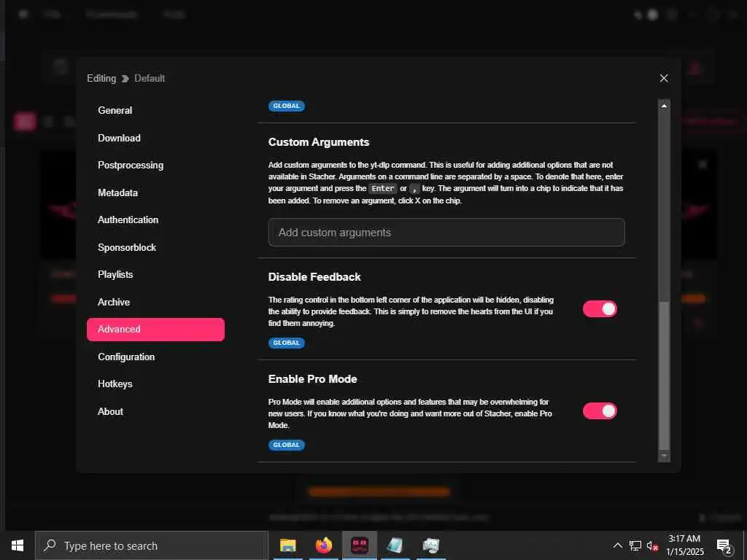Click the taskbar clock showing 3:17 AM
Screen dimensions: 747x560
(x=684, y=545)
